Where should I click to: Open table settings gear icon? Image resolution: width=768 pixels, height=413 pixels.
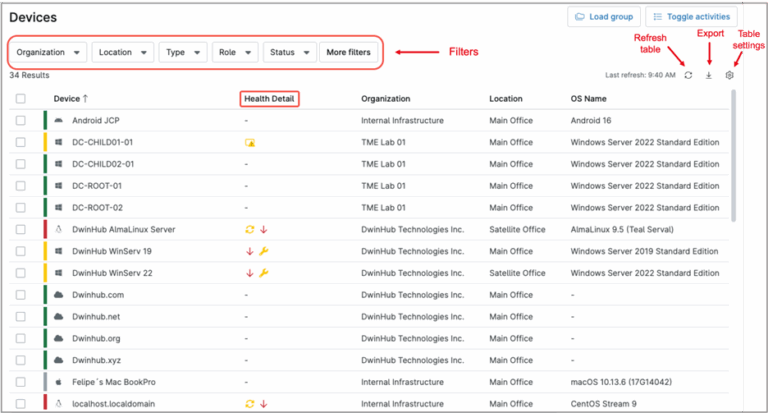point(730,75)
